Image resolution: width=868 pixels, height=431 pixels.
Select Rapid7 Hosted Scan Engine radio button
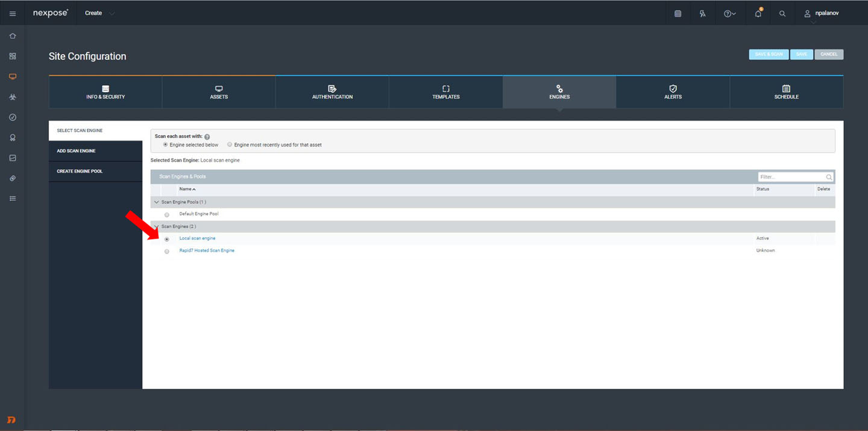(x=167, y=251)
